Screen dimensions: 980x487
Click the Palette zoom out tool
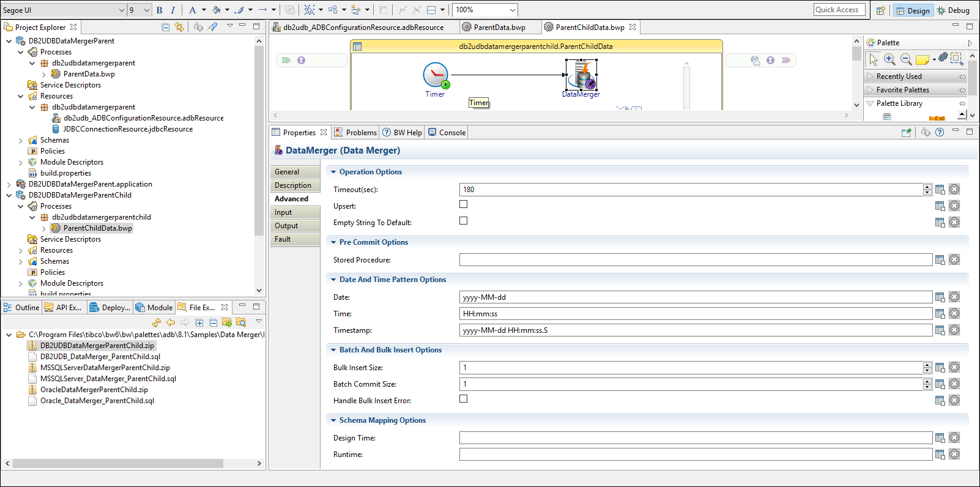click(906, 59)
